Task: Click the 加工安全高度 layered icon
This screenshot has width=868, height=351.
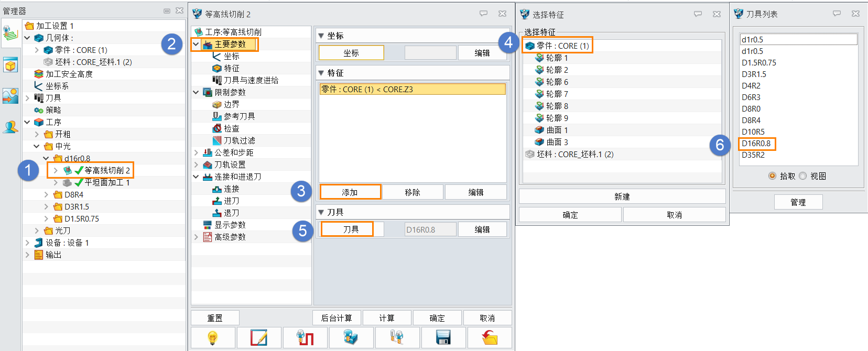Action: (x=38, y=74)
